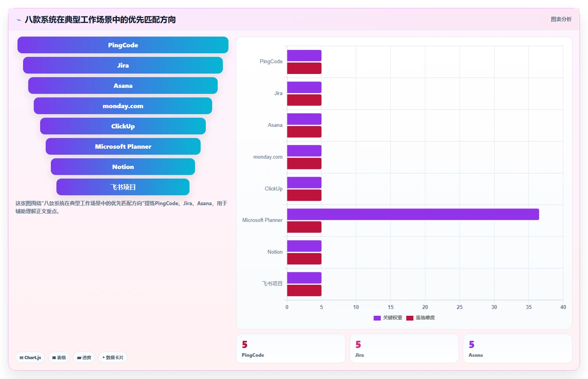Click the purple bar for ClickUp

click(304, 183)
